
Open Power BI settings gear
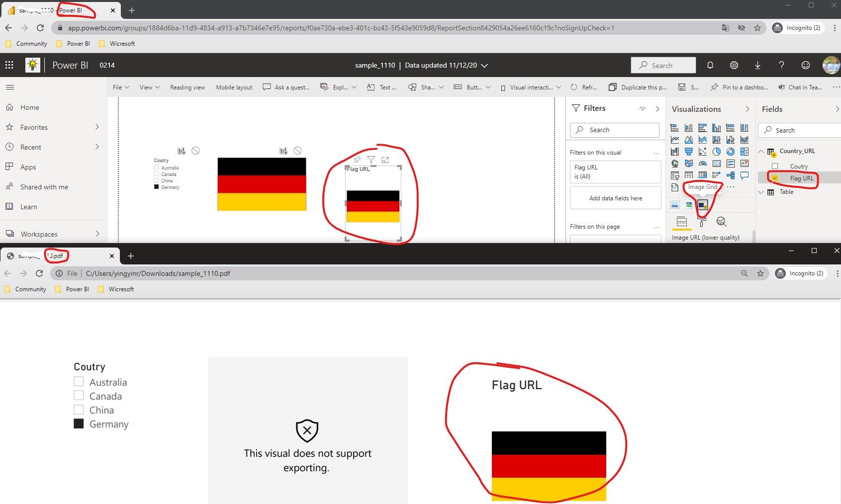[x=734, y=65]
